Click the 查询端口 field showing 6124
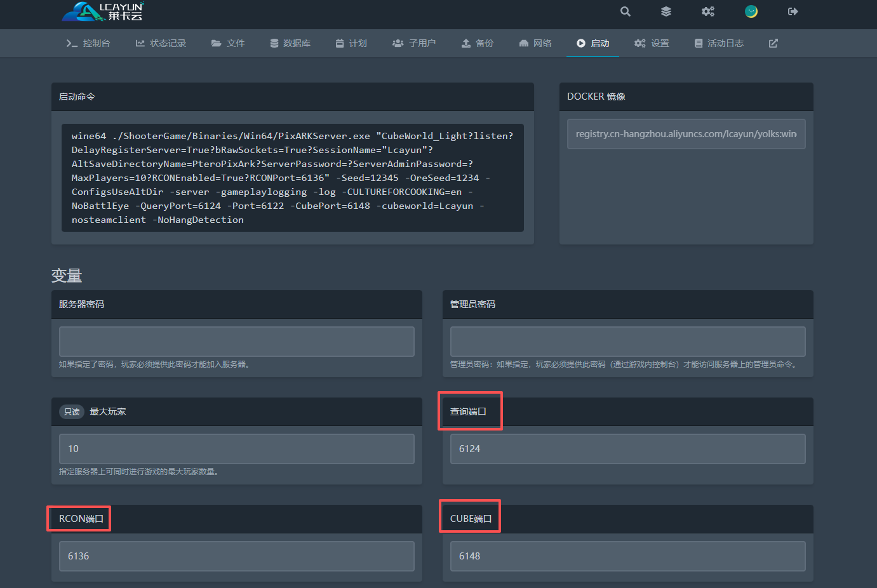Image resolution: width=877 pixels, height=588 pixels. [627, 449]
